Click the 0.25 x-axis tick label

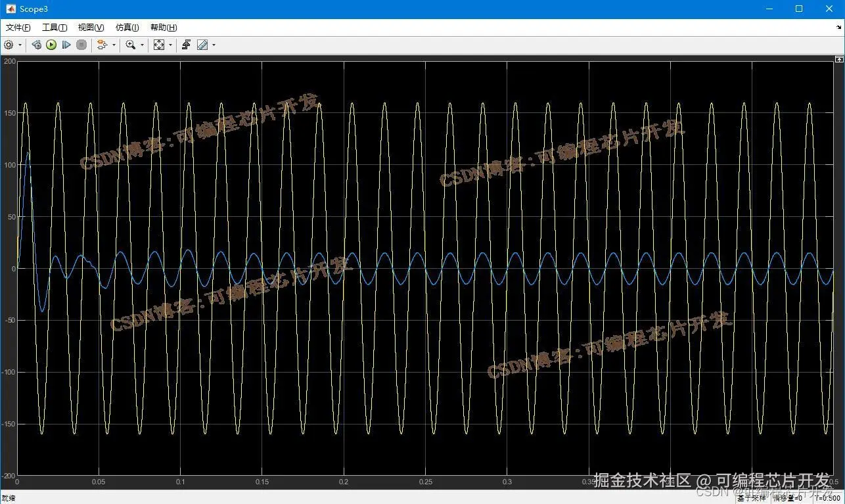(426, 482)
